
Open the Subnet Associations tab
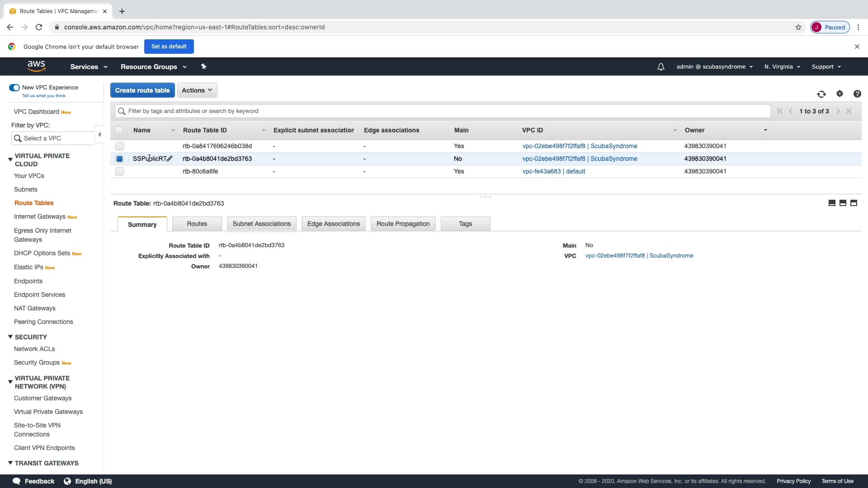coord(261,224)
